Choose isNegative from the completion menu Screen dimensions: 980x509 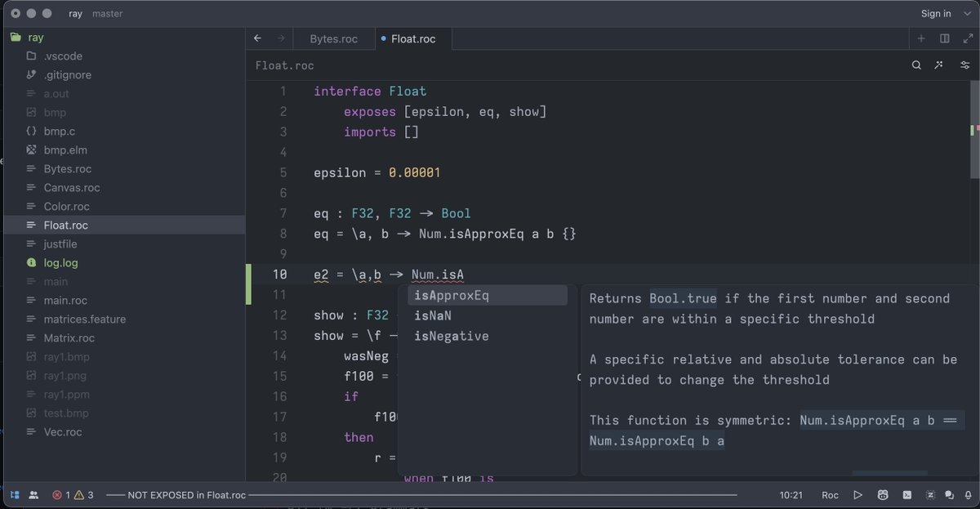pos(488,336)
